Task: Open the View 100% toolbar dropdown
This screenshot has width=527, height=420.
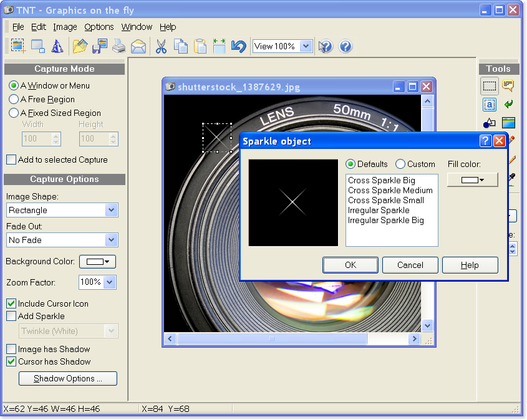Action: coord(306,46)
